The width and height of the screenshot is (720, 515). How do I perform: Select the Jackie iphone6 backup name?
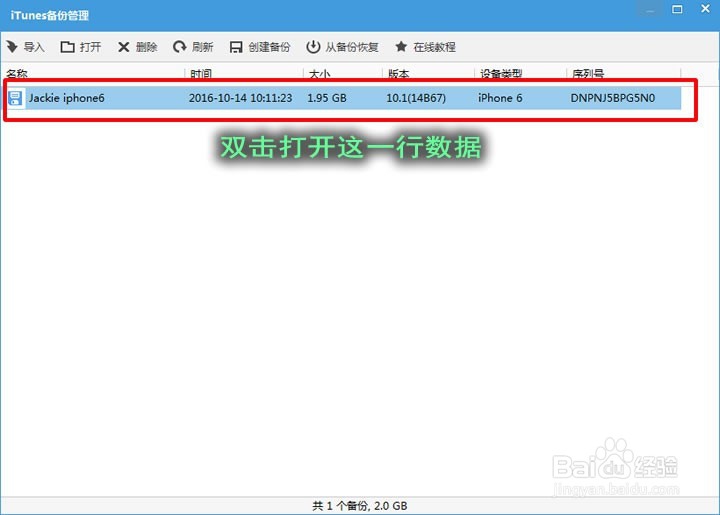coord(67,98)
